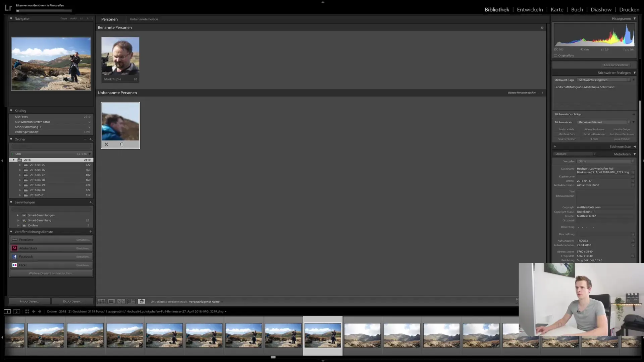Switch to Drucken module
Image resolution: width=644 pixels, height=362 pixels.
(x=629, y=9)
